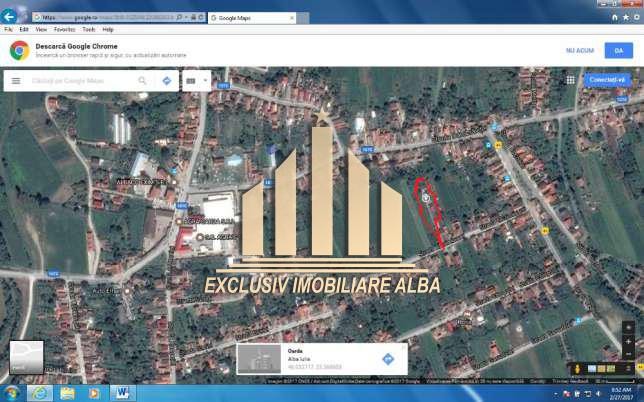The width and height of the screenshot is (644, 402).
Task: Open the Google apps grid icon
Action: tap(570, 80)
